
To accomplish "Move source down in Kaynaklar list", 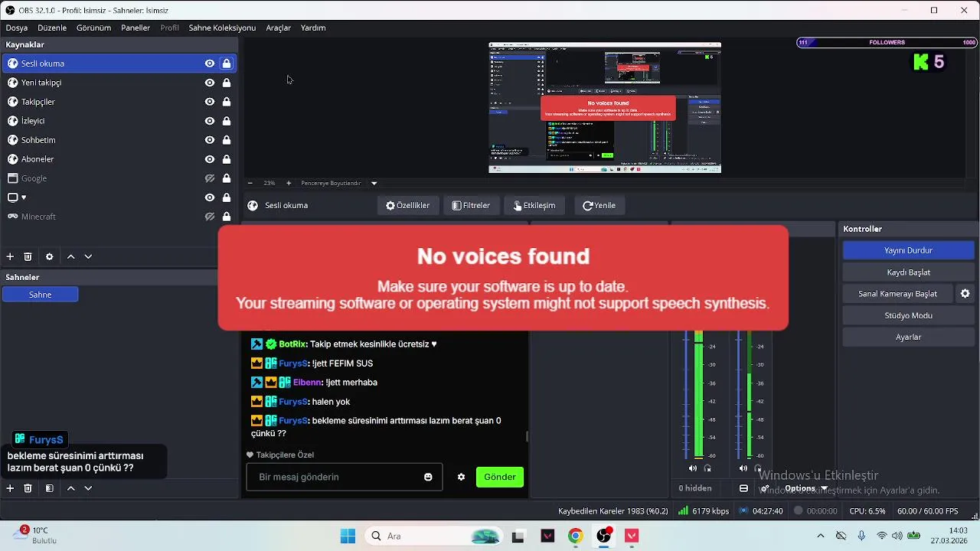I will 88,257.
